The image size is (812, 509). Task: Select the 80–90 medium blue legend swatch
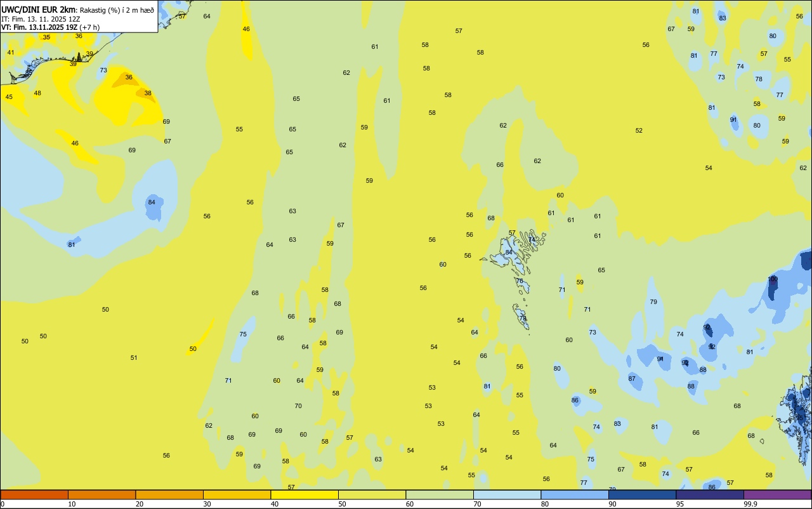pos(575,494)
